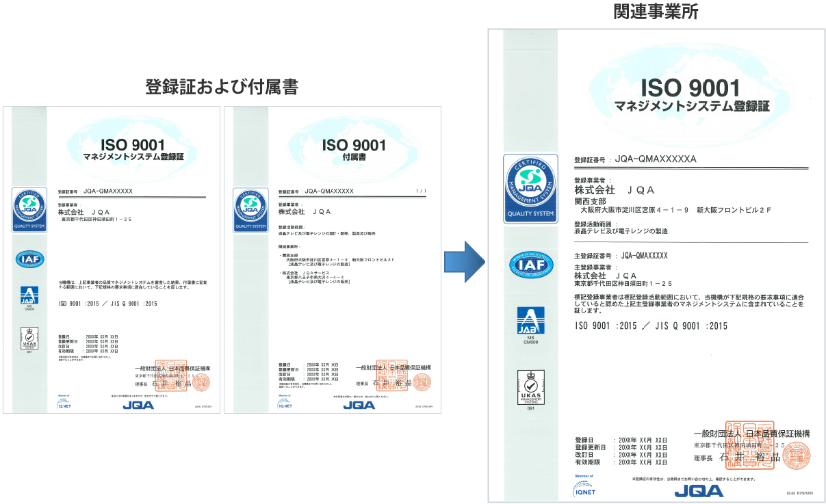Click ISO 9001:2015 standard line on 関連事業所 certificate

pyautogui.click(x=651, y=326)
